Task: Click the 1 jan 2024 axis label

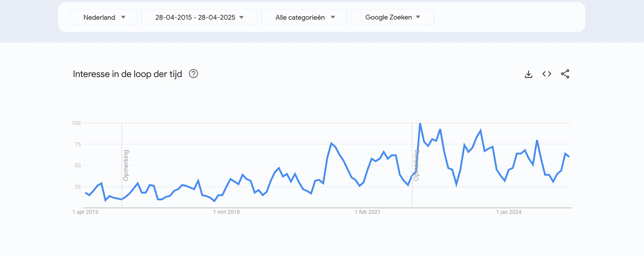Action: pyautogui.click(x=509, y=212)
